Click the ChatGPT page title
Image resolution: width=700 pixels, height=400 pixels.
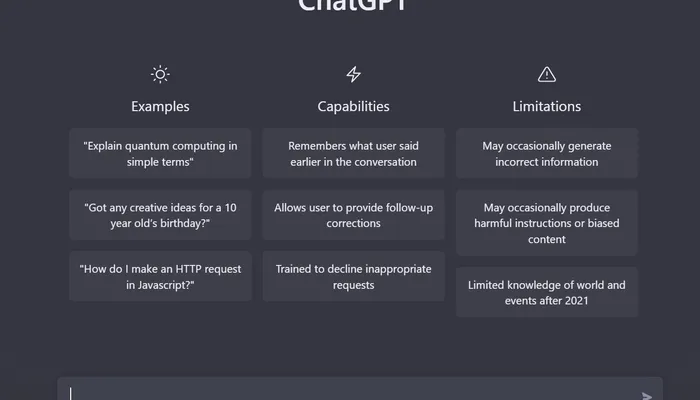point(353,6)
